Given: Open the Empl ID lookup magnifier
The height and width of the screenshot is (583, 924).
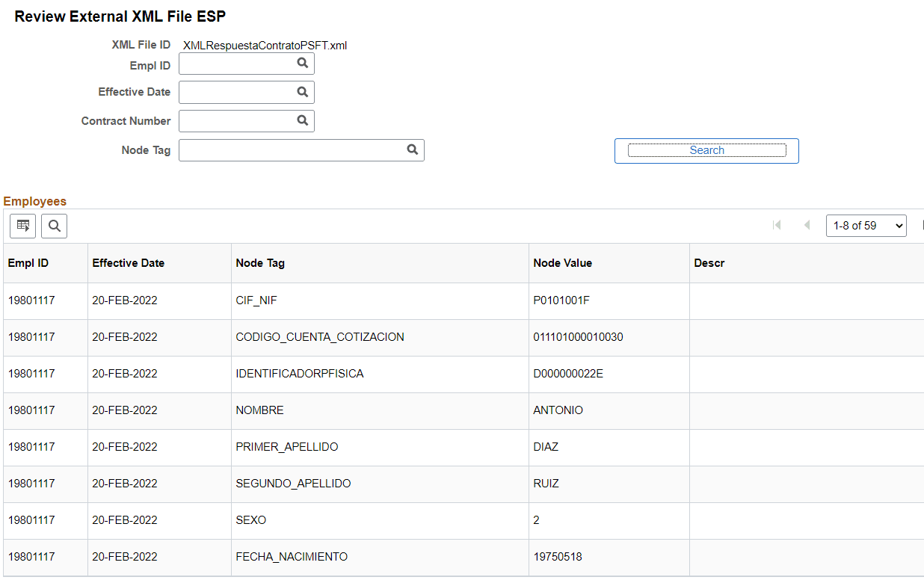Looking at the screenshot, I should (302, 64).
